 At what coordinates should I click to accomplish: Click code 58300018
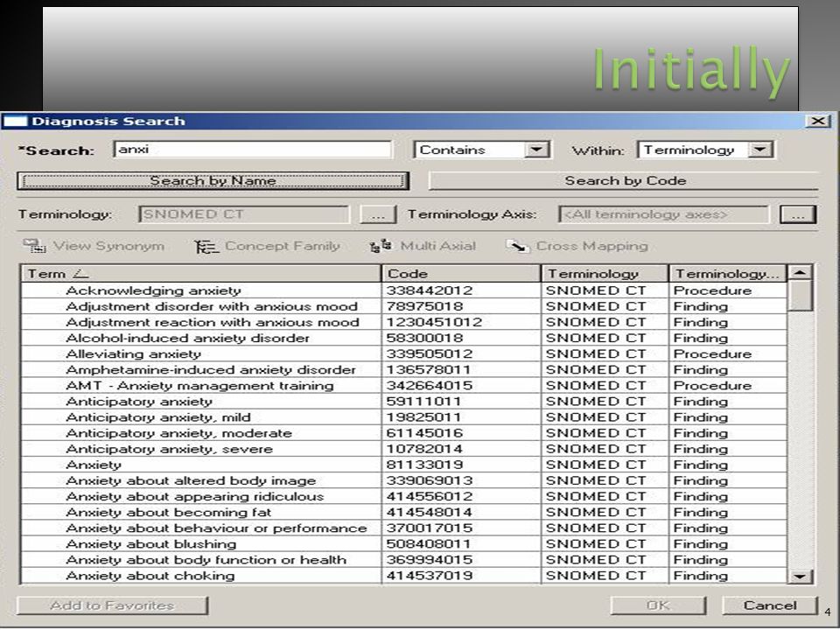(425, 338)
